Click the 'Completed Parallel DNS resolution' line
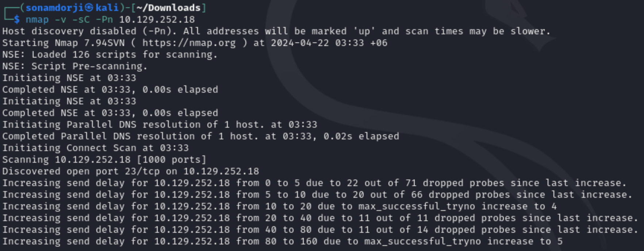The image size is (644, 251). (x=200, y=136)
